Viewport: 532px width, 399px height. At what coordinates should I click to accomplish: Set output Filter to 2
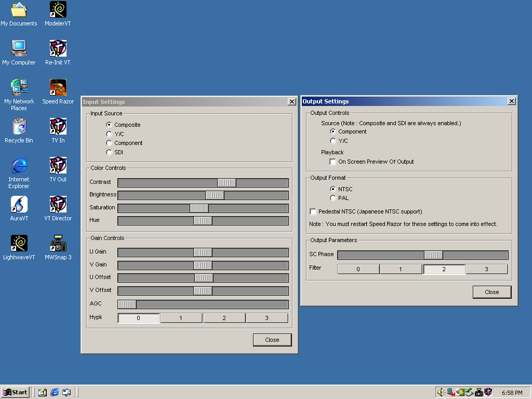(x=444, y=269)
